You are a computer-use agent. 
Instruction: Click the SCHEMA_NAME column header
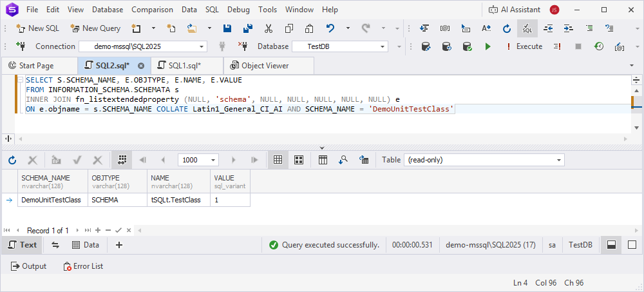coord(53,181)
